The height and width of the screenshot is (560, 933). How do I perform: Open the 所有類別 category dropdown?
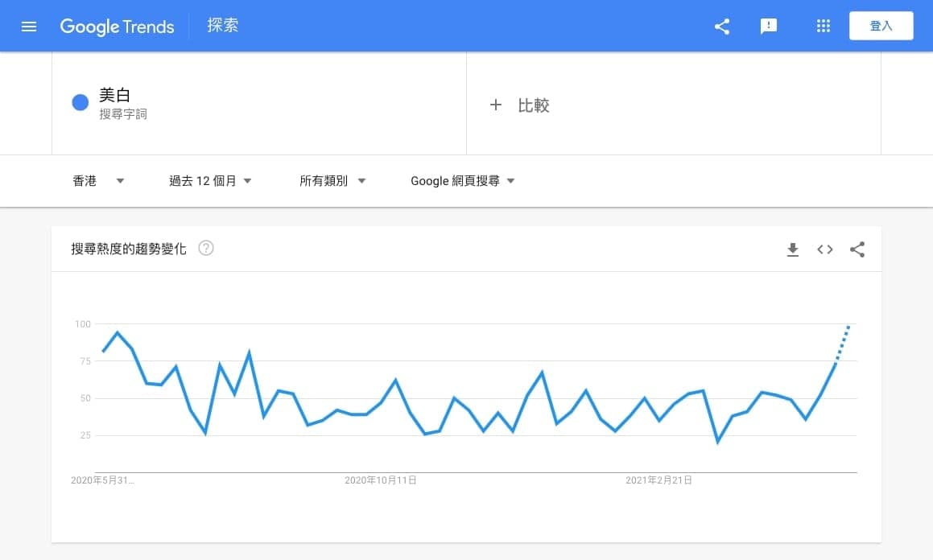coord(332,181)
